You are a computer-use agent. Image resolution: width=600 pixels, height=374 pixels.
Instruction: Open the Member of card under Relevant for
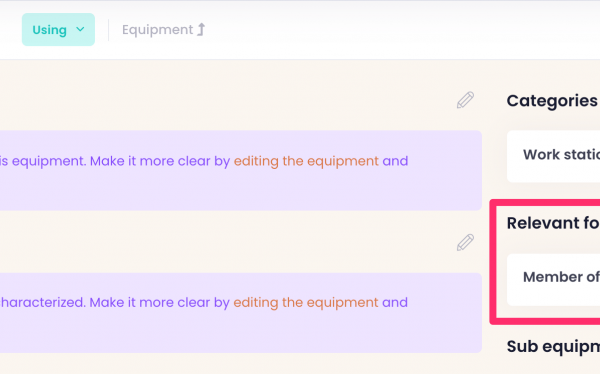click(x=553, y=279)
